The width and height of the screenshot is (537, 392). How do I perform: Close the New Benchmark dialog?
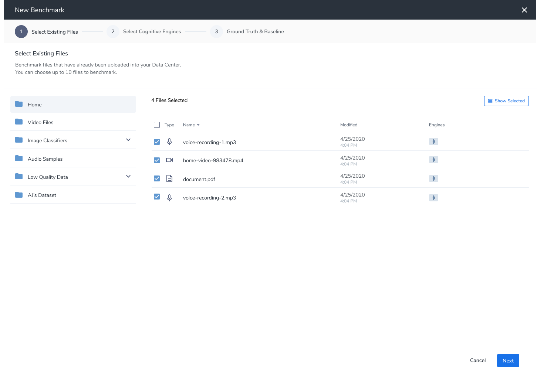524,10
